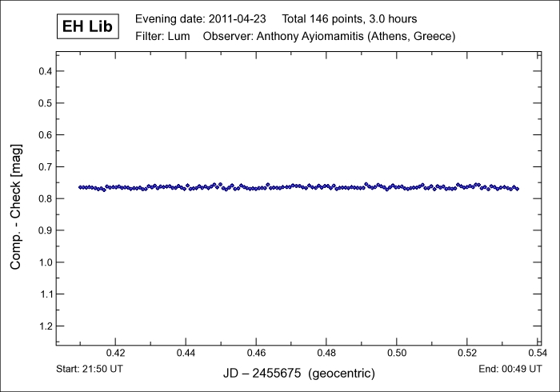Click the 0.6 y-axis tick label
The image size is (560, 392).
(x=46, y=135)
